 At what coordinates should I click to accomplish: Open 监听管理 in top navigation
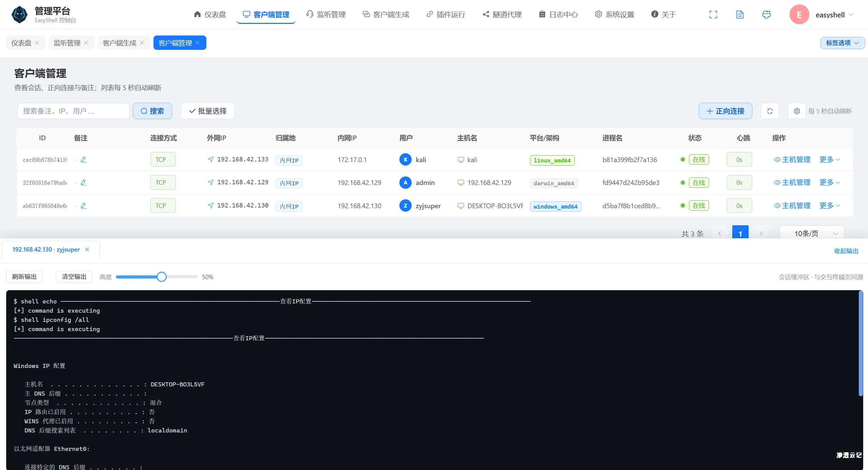(326, 14)
